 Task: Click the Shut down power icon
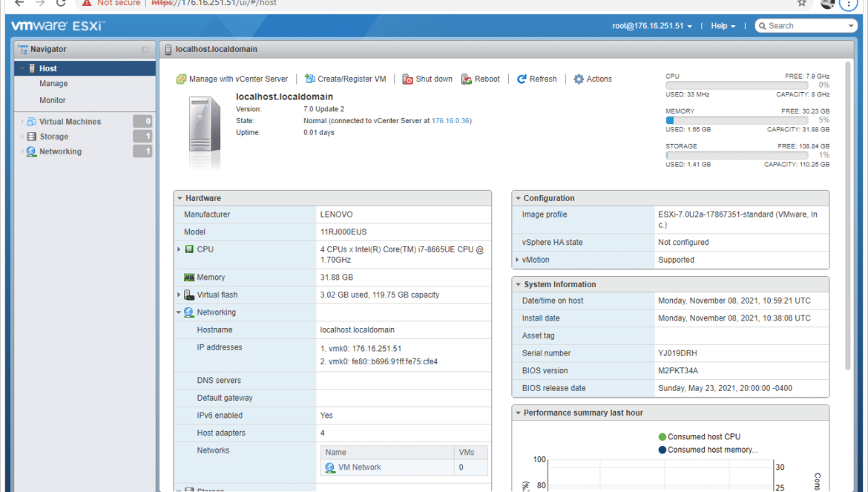coord(407,79)
